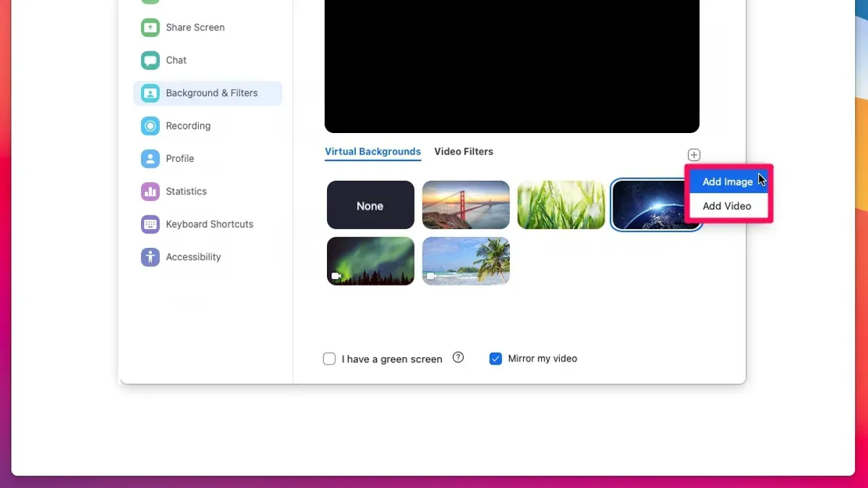
Task: Click the Chat speech bubble icon
Action: (150, 60)
